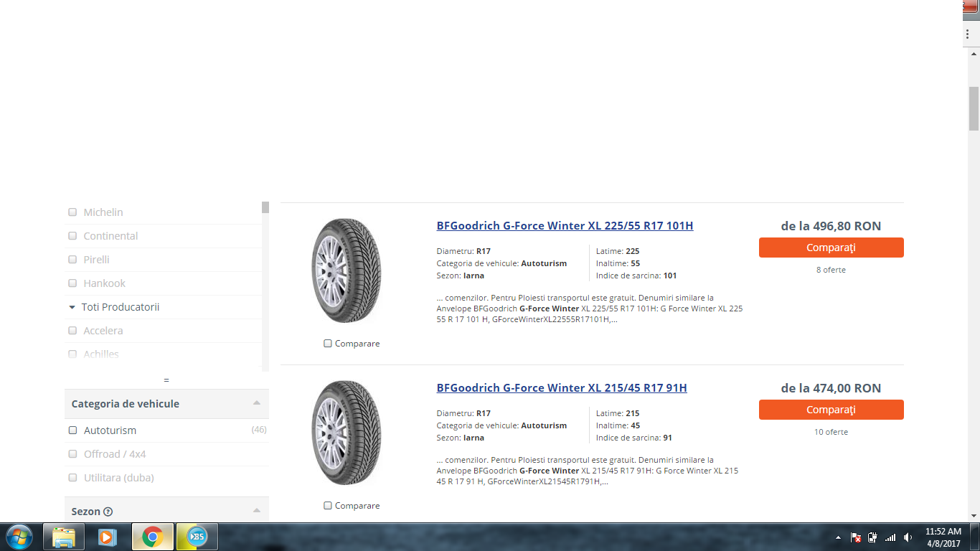Open File Explorer from the taskbar
This screenshot has width=980, height=551.
point(64,537)
